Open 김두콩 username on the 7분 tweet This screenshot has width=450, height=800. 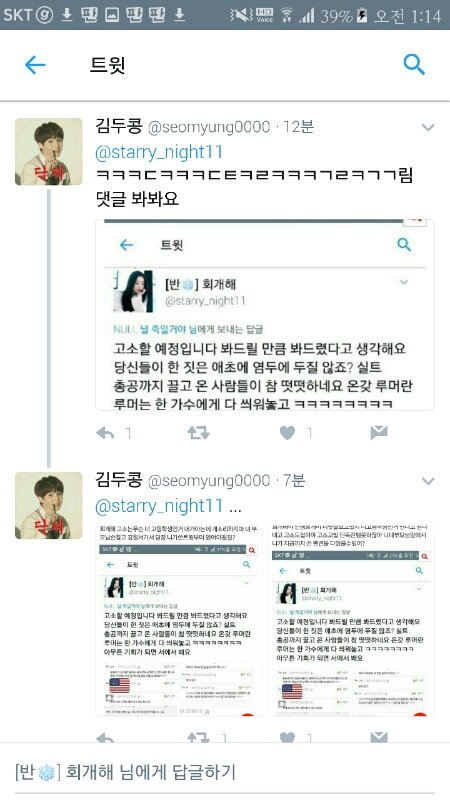coord(119,480)
